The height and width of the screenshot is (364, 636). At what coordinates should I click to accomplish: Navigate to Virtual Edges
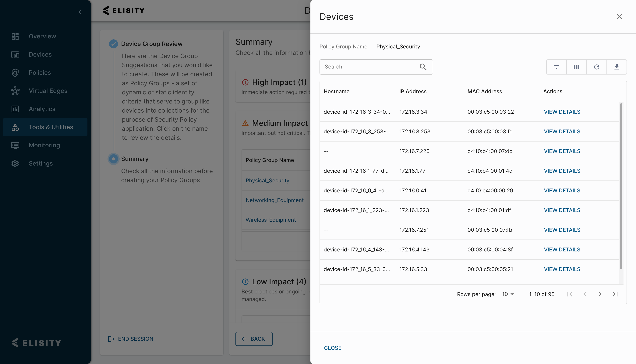click(45, 91)
